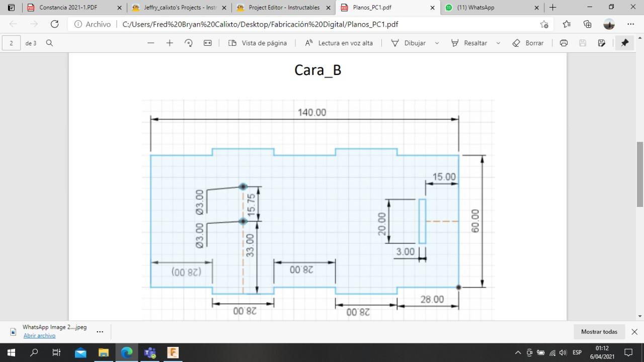Toggle pin for PDF toolbar
Image resolution: width=644 pixels, height=362 pixels.
coord(624,43)
